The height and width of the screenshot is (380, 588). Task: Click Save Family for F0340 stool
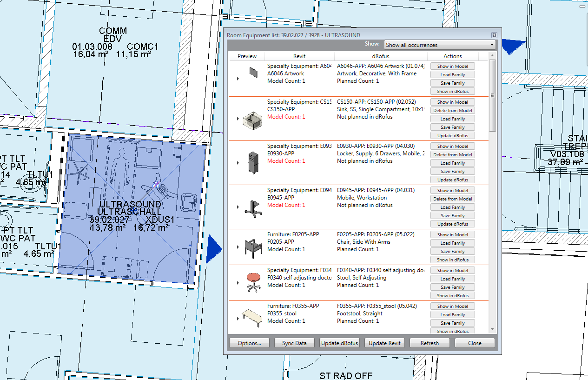click(452, 287)
